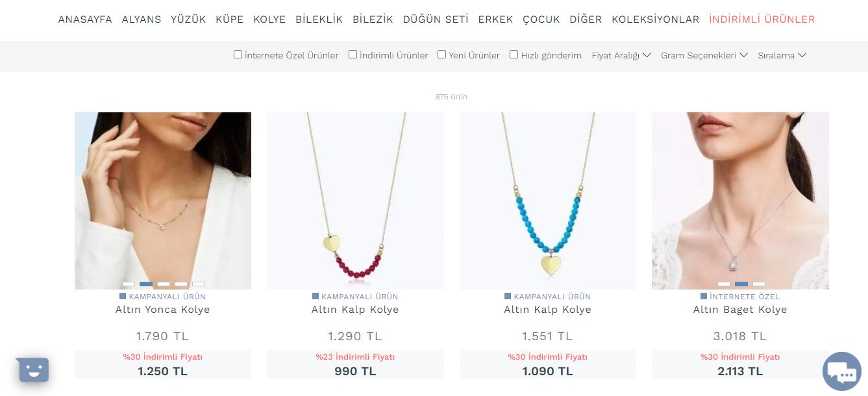Open the live chat bubble icon
The image size is (868, 396).
tap(841, 371)
